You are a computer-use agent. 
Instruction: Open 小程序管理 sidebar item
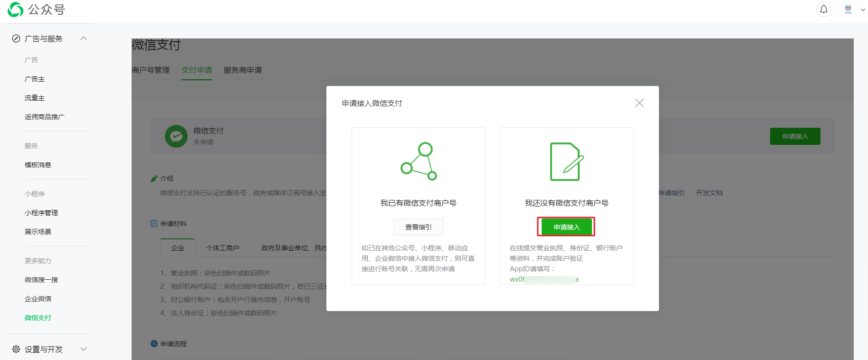coord(41,213)
